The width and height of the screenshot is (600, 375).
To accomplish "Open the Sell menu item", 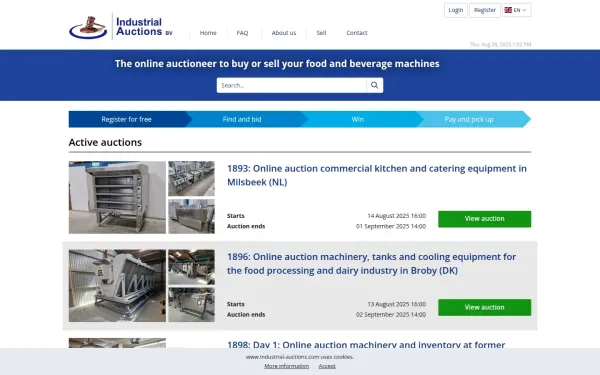I will (x=321, y=33).
